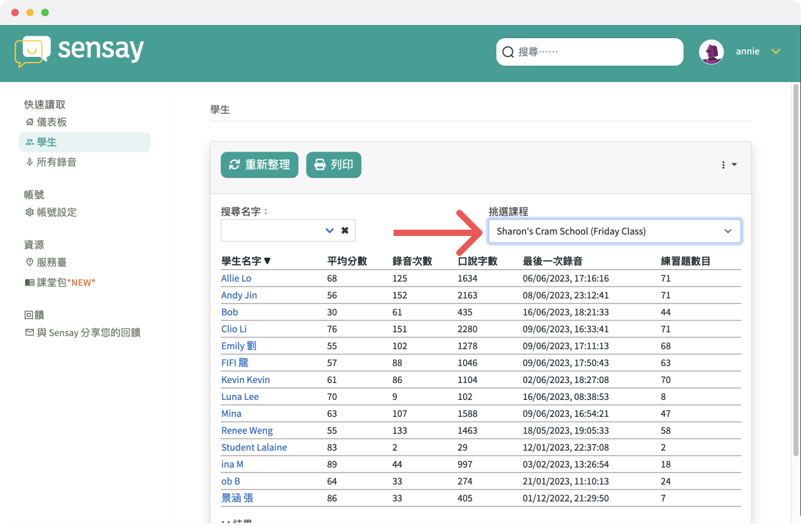Viewport: 801px width, 532px height.
Task: Click the Sensay logo icon
Action: click(32, 51)
